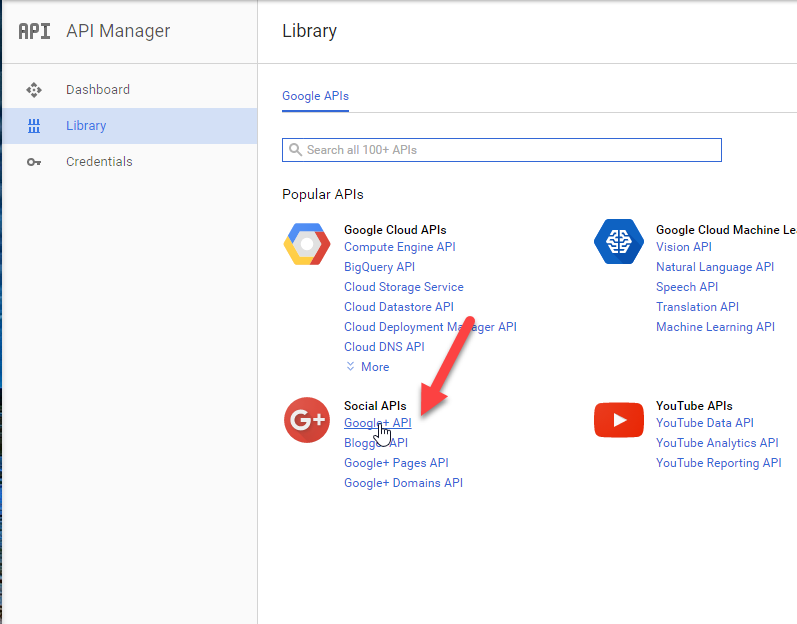
Task: Open the YouTube Analytics API link
Action: coord(717,443)
